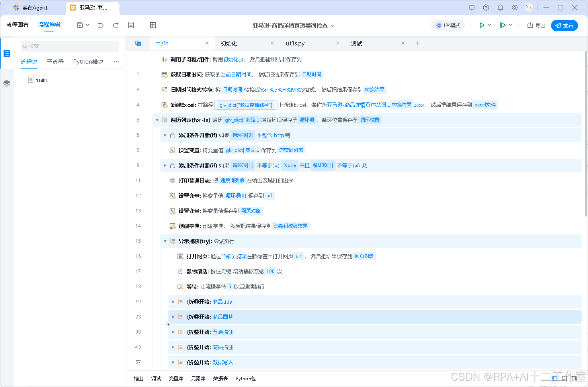This screenshot has height=387, width=588.
Task: Open the debug run options dropdown arrow
Action: (510, 25)
